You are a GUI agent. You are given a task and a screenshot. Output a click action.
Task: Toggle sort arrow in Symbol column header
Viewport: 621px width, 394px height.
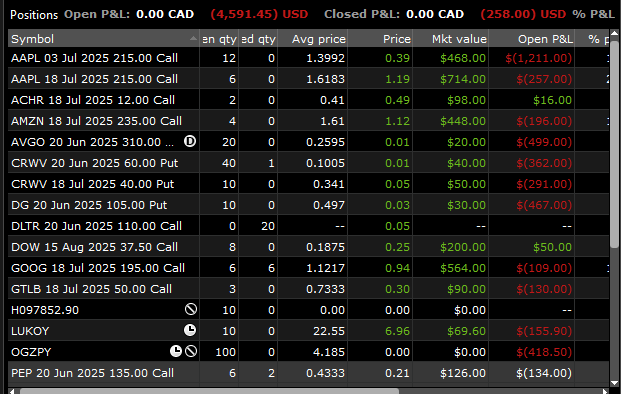pyautogui.click(x=193, y=38)
